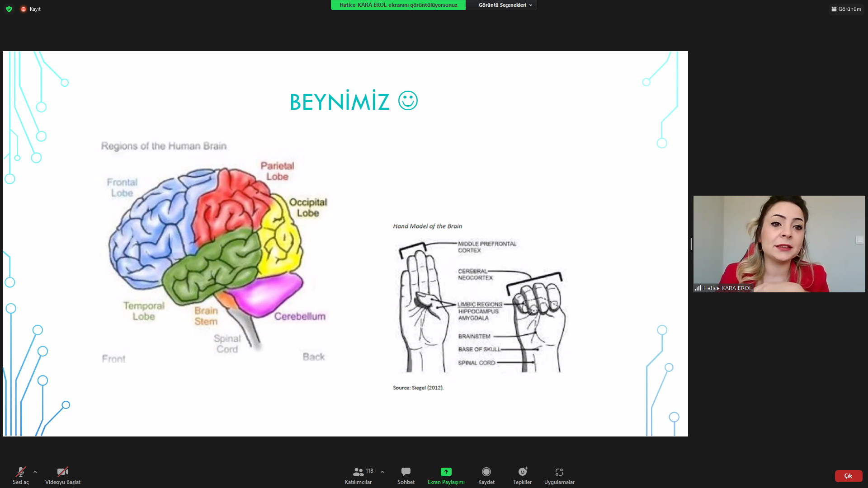
Task: Start recording with Kaydet button
Action: tap(486, 475)
